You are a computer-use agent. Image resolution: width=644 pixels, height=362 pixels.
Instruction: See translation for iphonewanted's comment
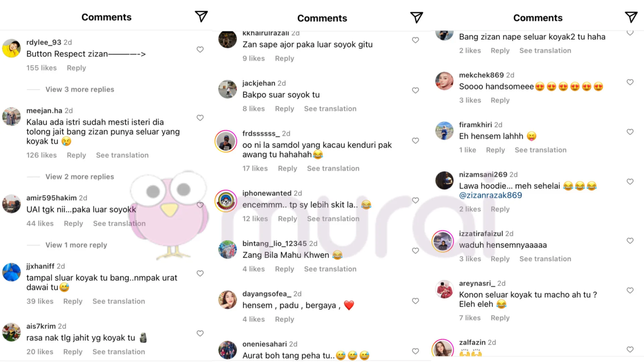point(333,219)
